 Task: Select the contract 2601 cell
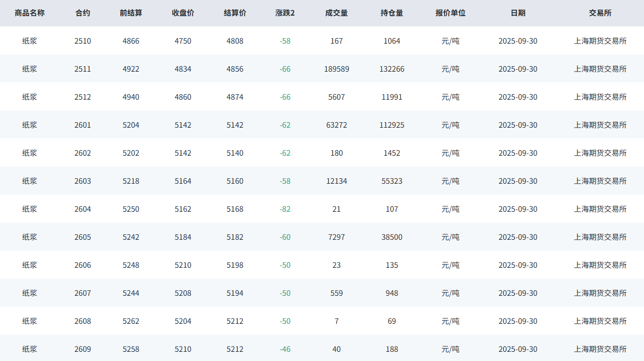[83, 125]
